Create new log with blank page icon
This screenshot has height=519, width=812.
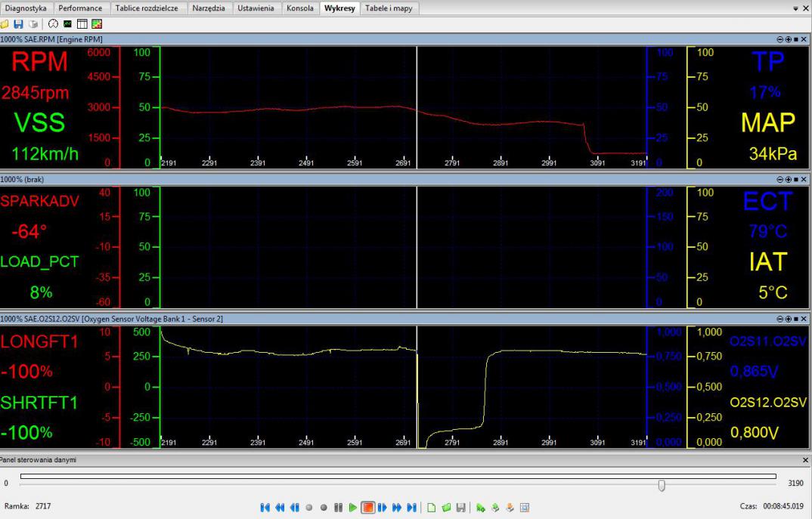432,507
